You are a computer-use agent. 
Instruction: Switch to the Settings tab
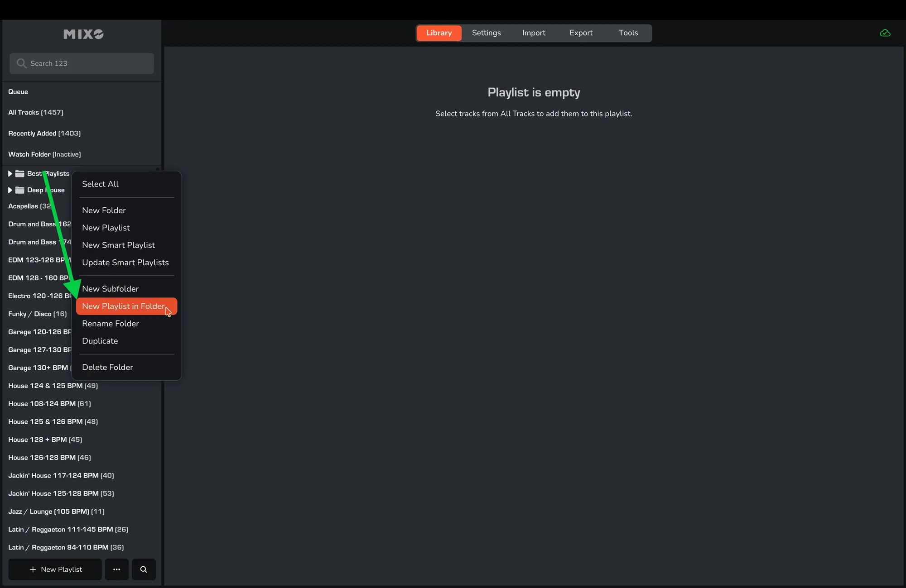(486, 33)
